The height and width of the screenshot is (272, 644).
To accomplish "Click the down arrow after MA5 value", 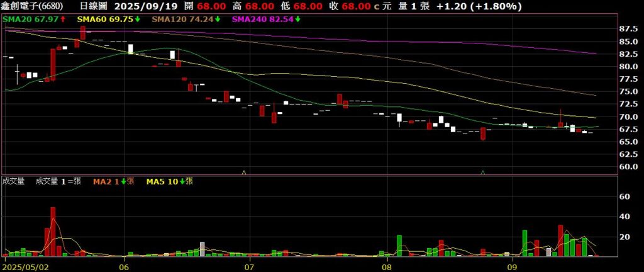I will 182,181.
